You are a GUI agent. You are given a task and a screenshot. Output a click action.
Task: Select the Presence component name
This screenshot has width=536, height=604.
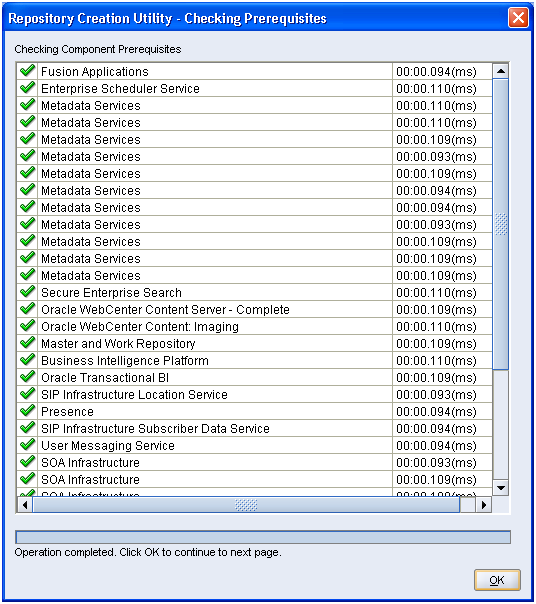[67, 411]
